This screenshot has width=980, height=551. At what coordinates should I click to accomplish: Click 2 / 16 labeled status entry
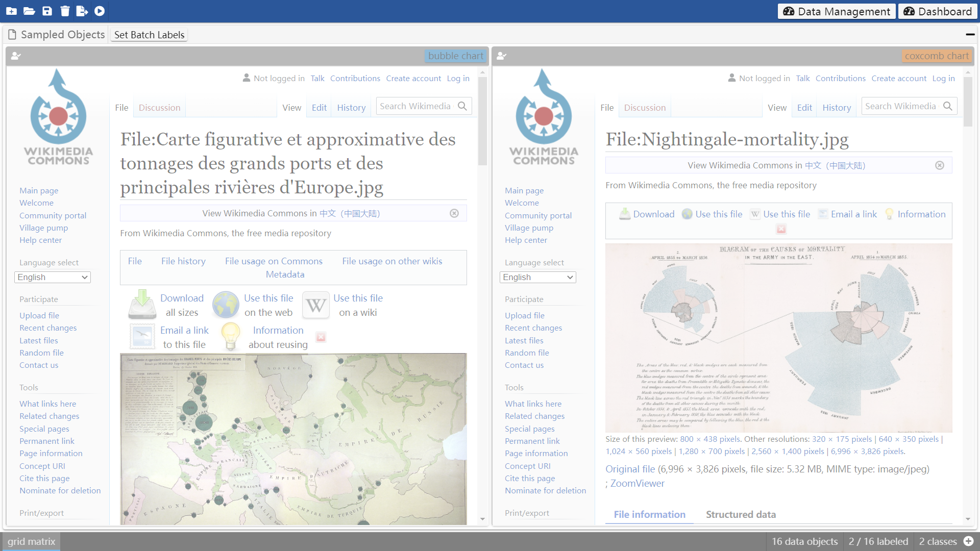(878, 541)
